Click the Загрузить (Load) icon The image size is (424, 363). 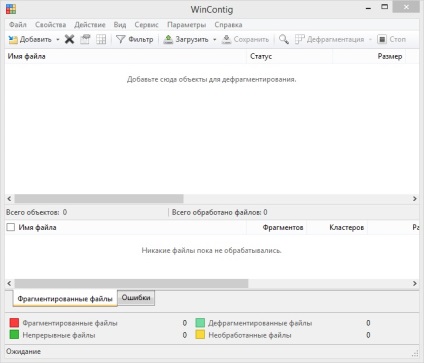(x=168, y=39)
